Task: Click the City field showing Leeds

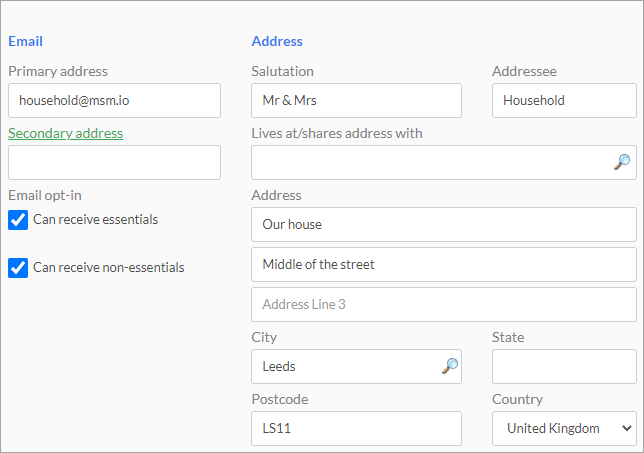Action: click(356, 366)
